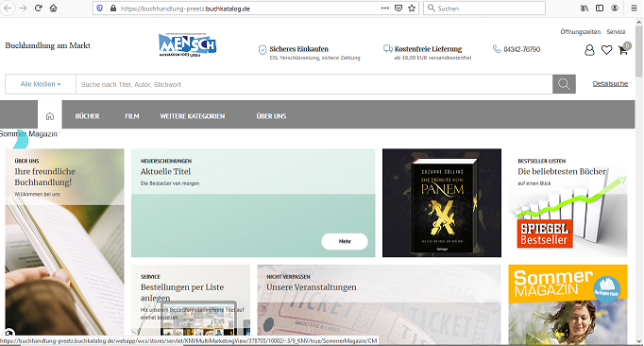Image resolution: width=644 pixels, height=346 pixels.
Task: Go to the home icon tab
Action: (50, 116)
